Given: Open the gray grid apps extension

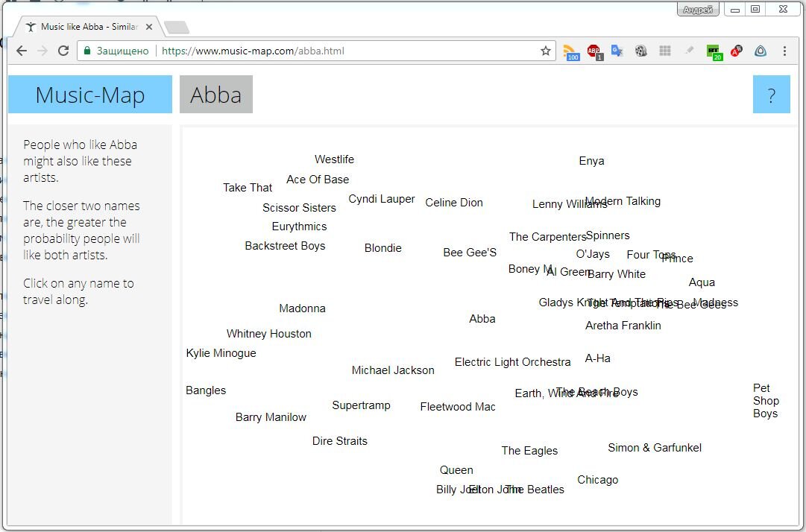Looking at the screenshot, I should click(665, 51).
